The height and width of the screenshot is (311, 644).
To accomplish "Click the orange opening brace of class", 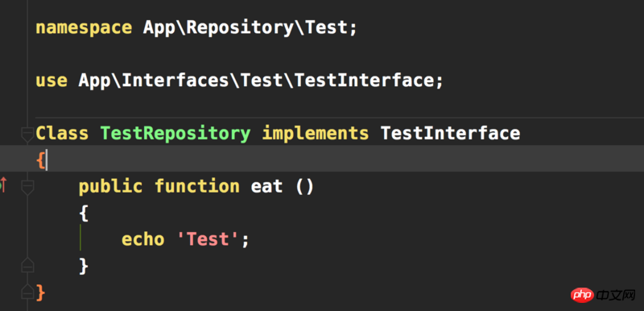I will tap(40, 160).
